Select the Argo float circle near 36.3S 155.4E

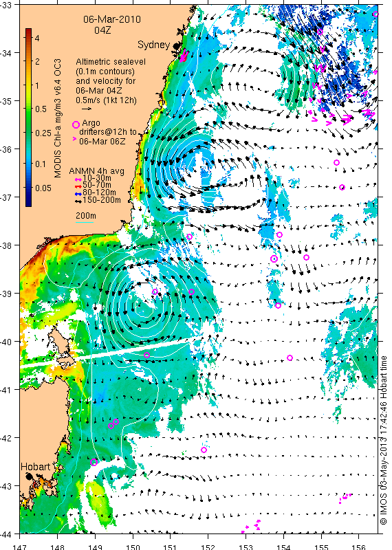[336, 162]
